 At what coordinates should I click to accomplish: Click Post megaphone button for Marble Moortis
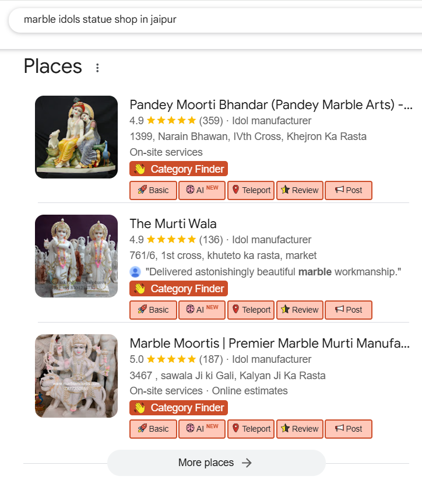pos(348,429)
